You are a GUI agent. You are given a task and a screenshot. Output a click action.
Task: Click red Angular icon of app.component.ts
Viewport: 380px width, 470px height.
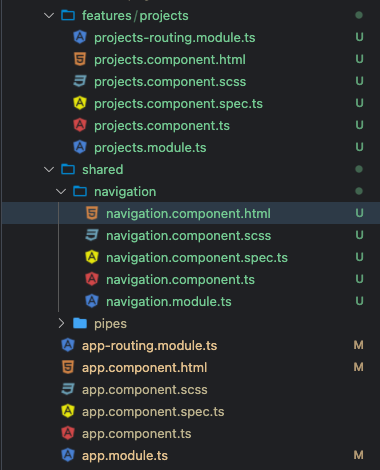click(x=68, y=433)
